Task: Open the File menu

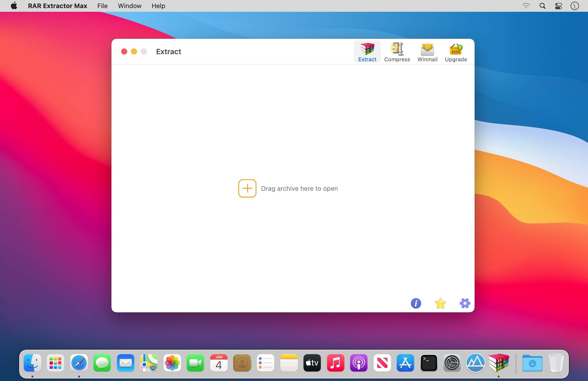Action: 102,6
